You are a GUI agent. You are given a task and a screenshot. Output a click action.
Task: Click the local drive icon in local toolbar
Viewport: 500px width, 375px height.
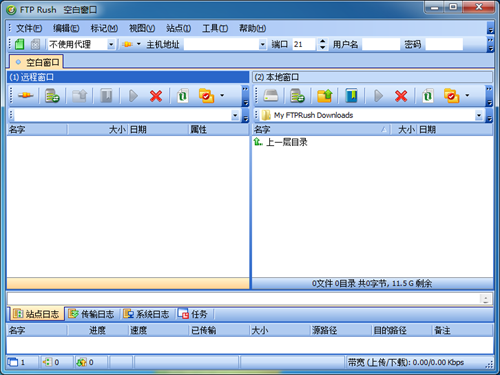pyautogui.click(x=270, y=96)
